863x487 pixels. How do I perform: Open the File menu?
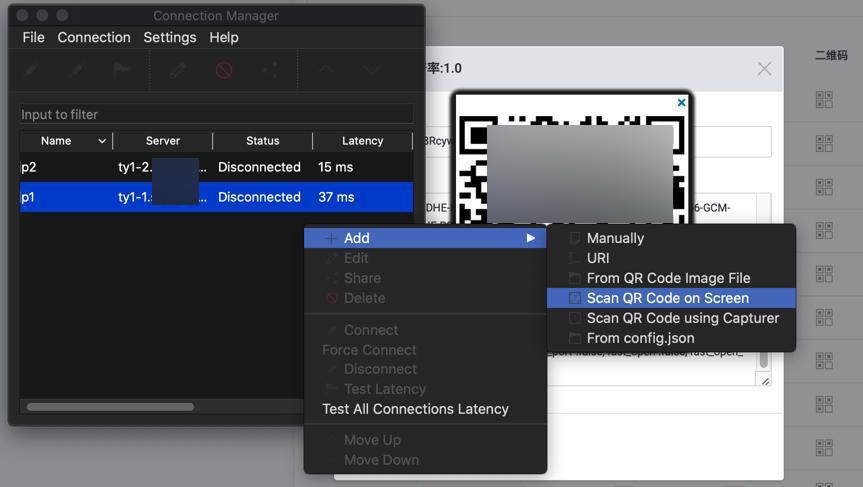pos(33,37)
